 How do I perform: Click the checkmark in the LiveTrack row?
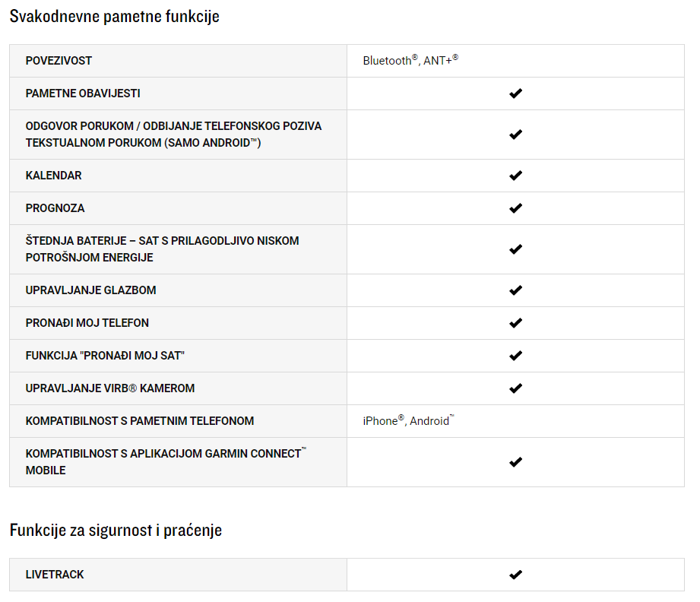515,575
